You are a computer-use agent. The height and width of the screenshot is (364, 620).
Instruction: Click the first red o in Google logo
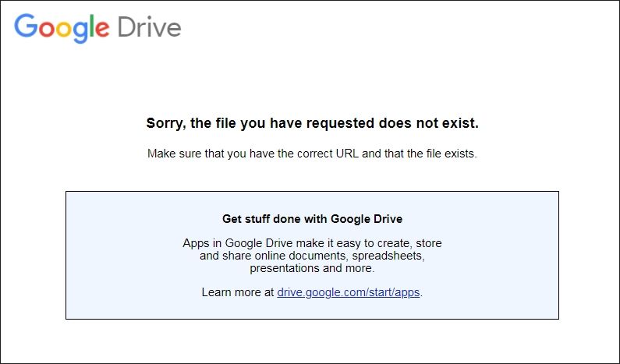tap(47, 30)
